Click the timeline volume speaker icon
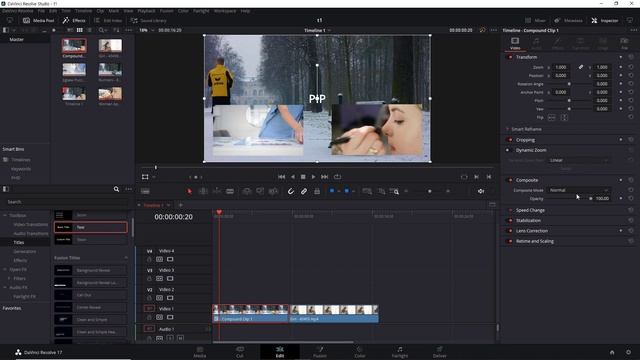This screenshot has width=640, height=360. coord(481,191)
